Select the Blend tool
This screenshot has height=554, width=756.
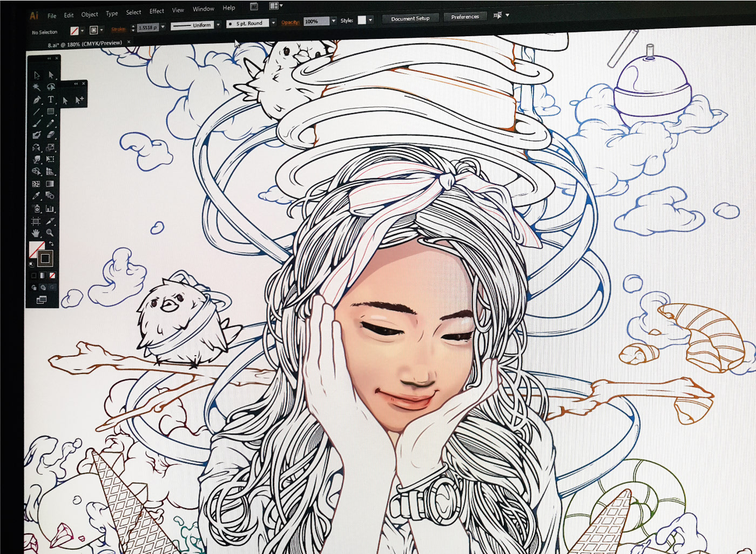pos(50,196)
